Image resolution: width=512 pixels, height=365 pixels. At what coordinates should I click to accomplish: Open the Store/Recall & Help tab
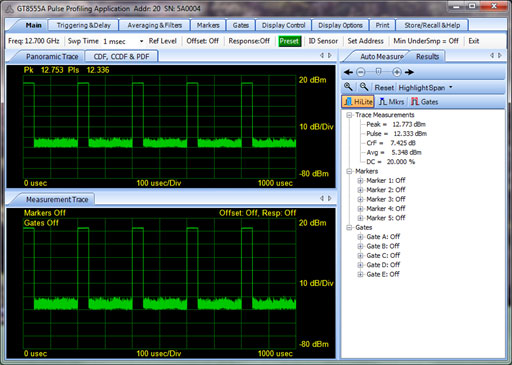[432, 25]
